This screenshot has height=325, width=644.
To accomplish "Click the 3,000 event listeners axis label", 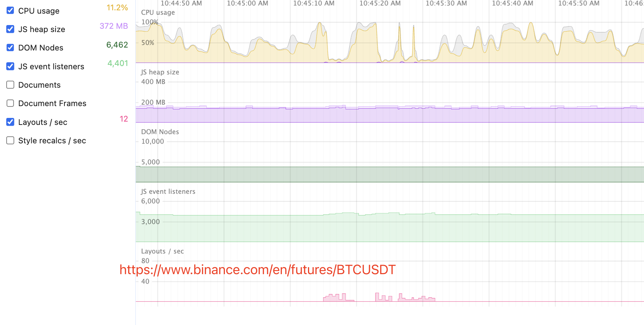I will point(151,222).
